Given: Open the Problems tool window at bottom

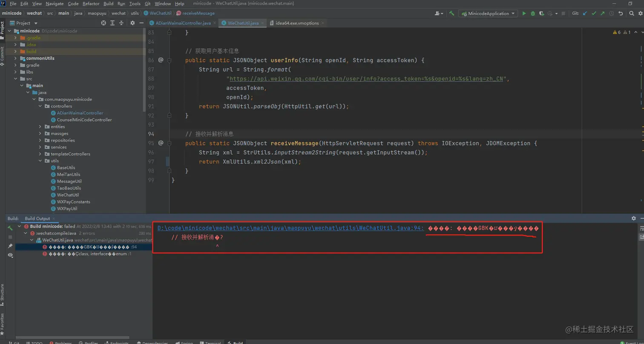Looking at the screenshot, I should pos(60,342).
